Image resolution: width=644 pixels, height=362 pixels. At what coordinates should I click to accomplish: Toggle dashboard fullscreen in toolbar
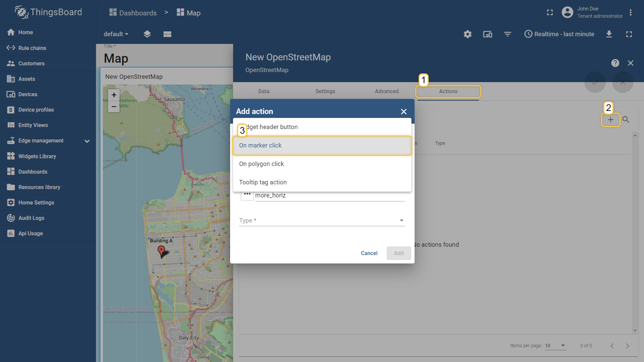[629, 34]
